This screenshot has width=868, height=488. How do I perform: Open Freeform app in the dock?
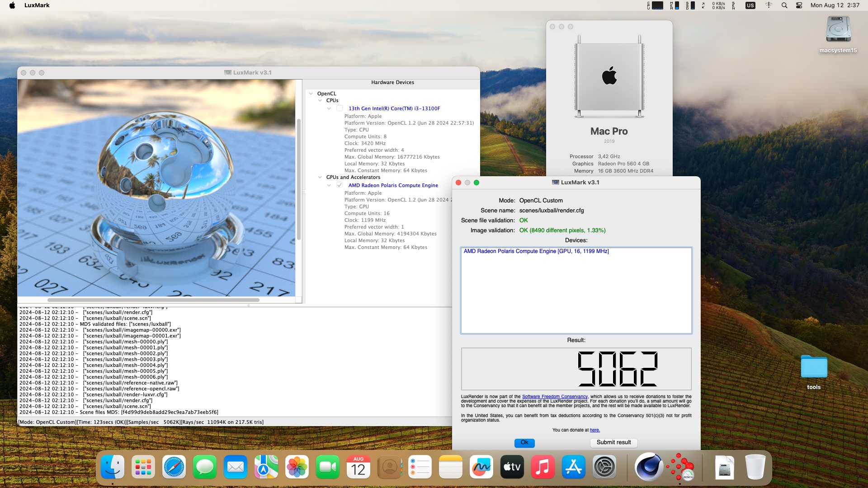pyautogui.click(x=481, y=467)
